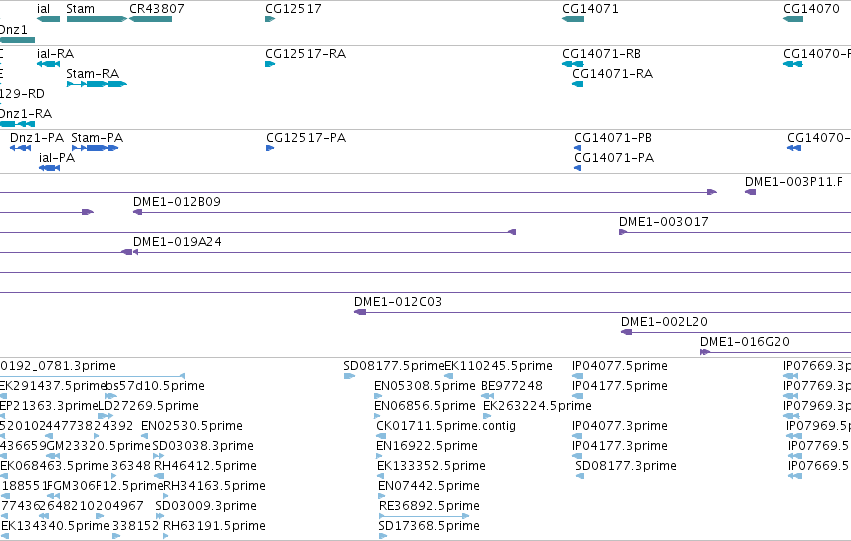Select the IP04177.3prime EST label

point(620,446)
